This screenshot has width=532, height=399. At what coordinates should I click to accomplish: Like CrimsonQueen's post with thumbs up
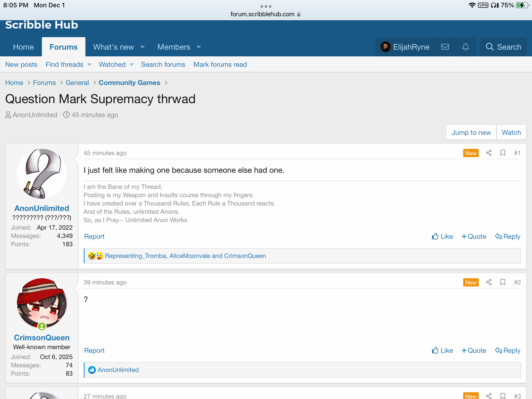[x=442, y=350]
